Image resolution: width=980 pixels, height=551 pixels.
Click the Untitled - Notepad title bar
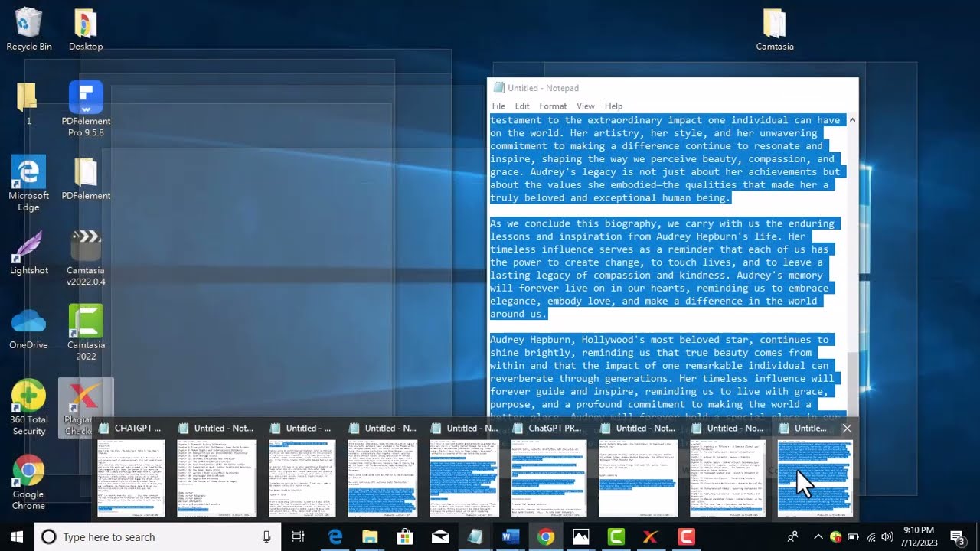pos(672,88)
